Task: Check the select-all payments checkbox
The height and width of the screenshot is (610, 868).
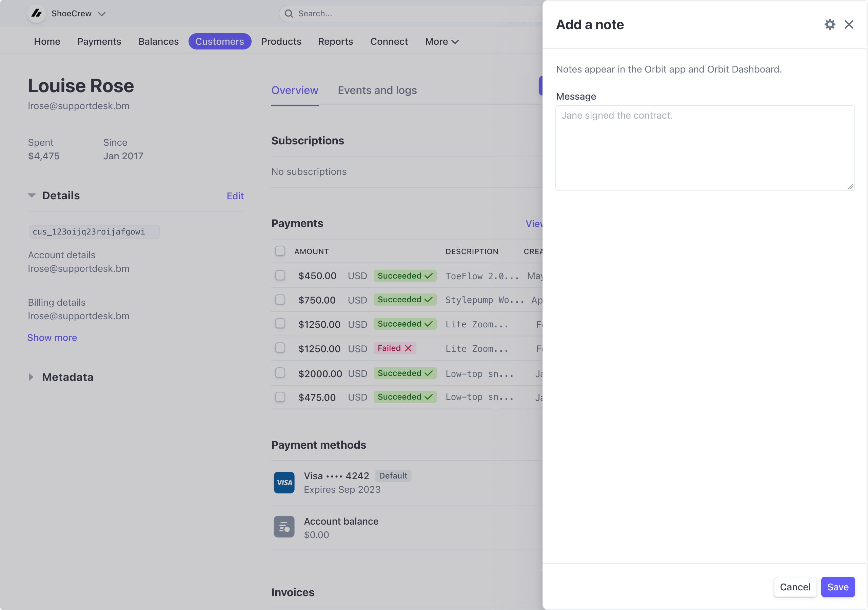Action: pyautogui.click(x=280, y=251)
